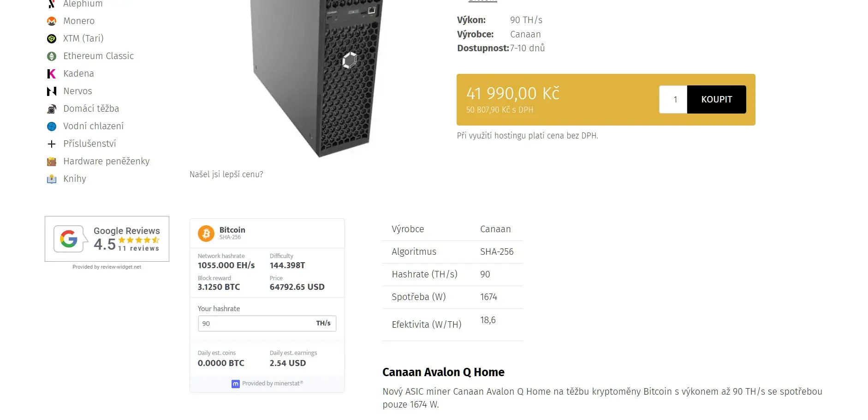868x420 pixels.
Task: Click the Monero coin icon
Action: point(52,21)
